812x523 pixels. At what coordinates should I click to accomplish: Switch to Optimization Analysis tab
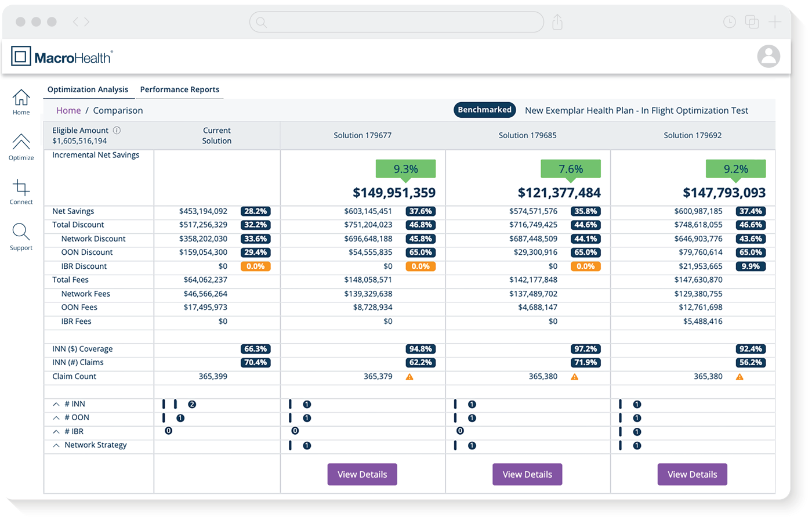pos(88,89)
